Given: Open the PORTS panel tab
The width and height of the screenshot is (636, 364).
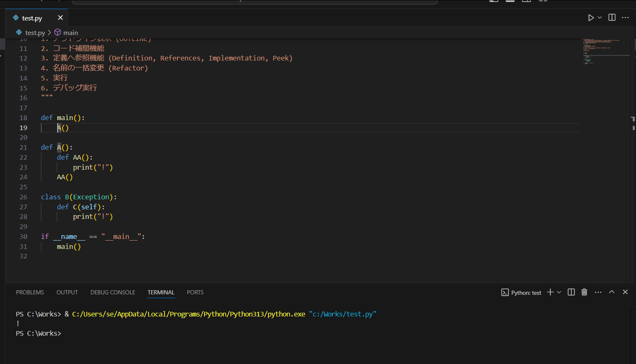Looking at the screenshot, I should coord(195,292).
